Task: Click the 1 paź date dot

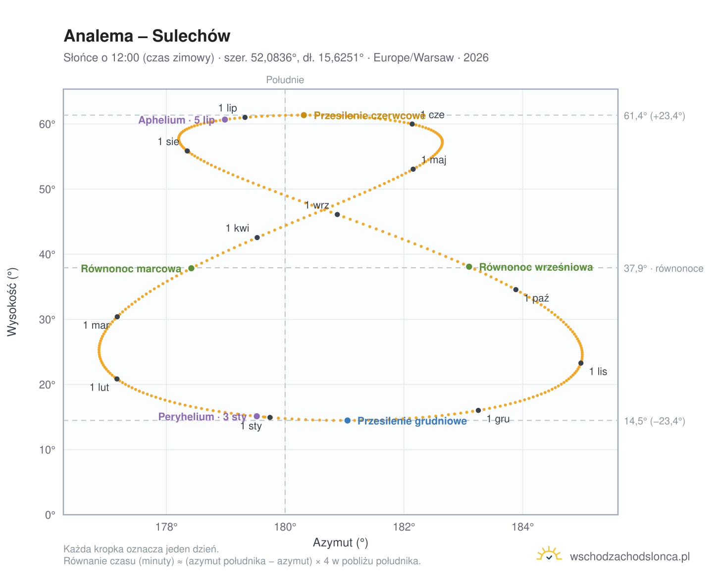Action: click(x=516, y=290)
